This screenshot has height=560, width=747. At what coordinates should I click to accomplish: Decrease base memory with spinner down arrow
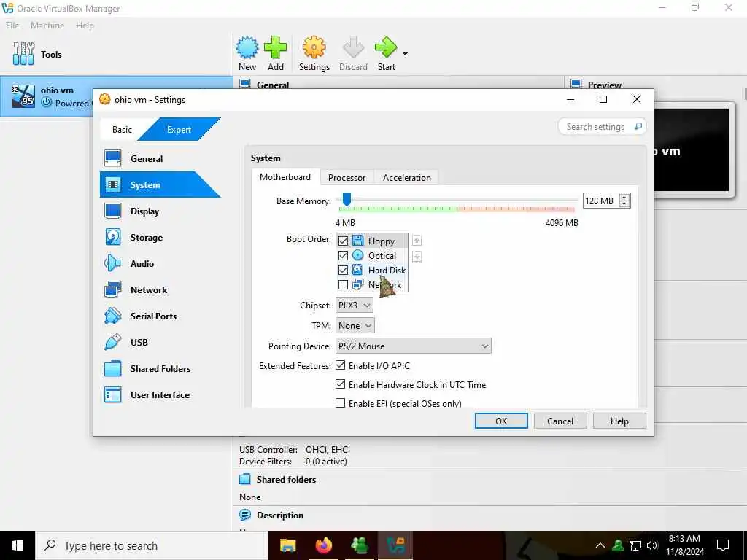tap(624, 204)
